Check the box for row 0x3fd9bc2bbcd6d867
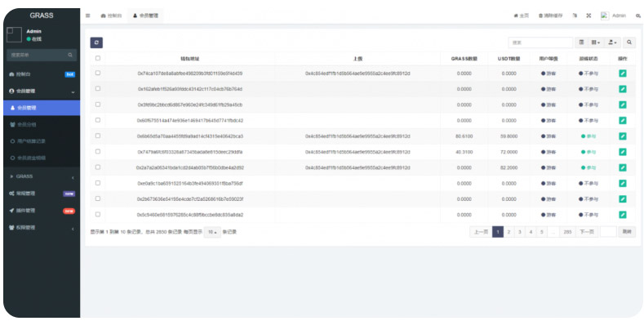This screenshot has width=644, height=321. [98, 105]
